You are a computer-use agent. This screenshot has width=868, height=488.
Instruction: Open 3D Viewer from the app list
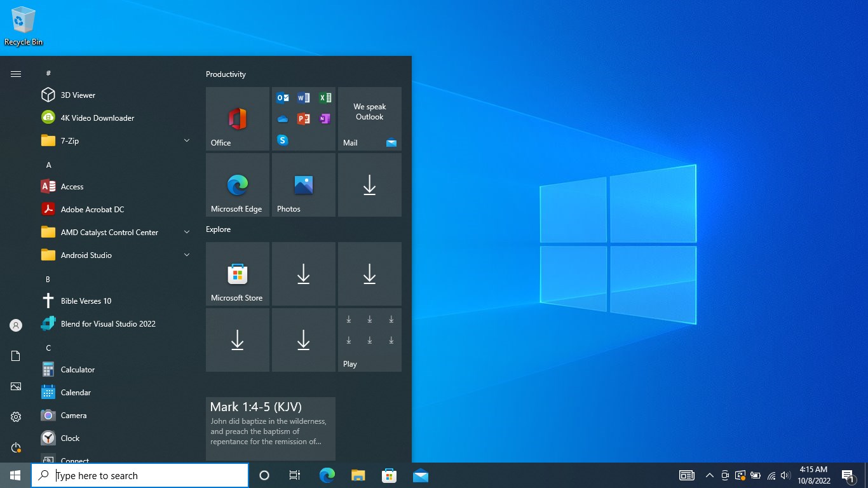coord(78,95)
